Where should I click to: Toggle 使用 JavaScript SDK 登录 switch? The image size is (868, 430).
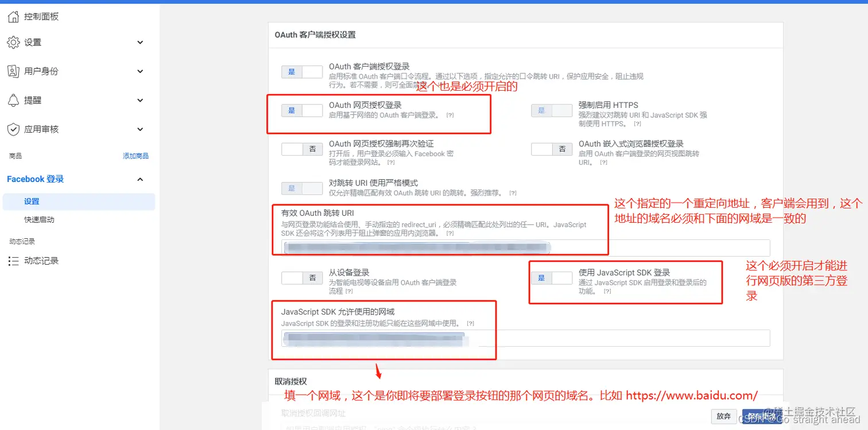552,278
